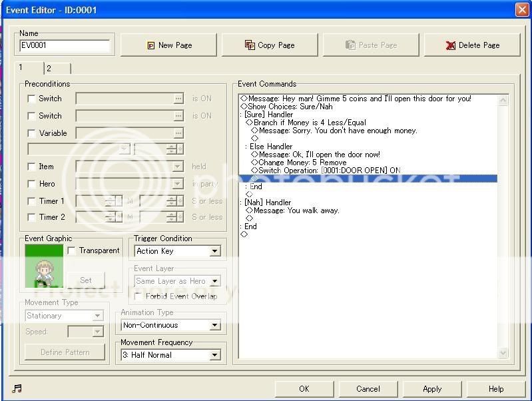Click the Delete Page button

[472, 45]
